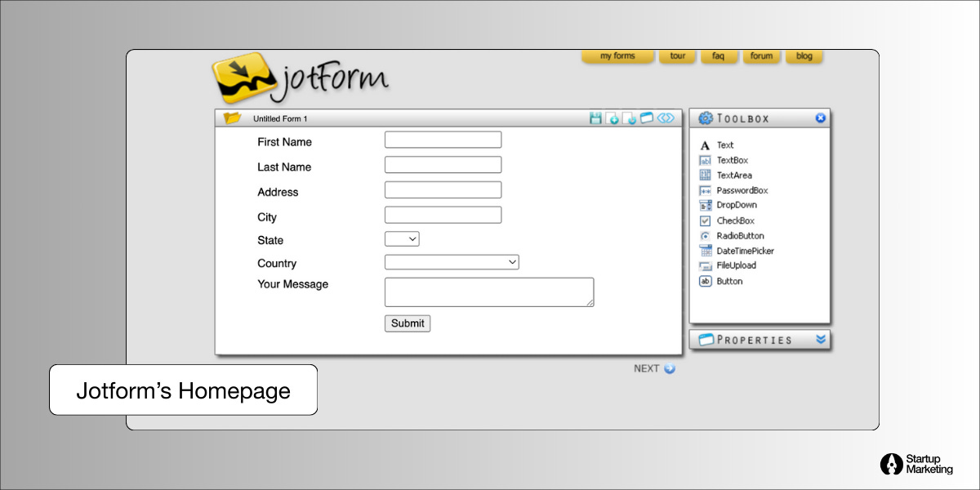Select the PasswordBox tool in Toolbox

click(733, 190)
